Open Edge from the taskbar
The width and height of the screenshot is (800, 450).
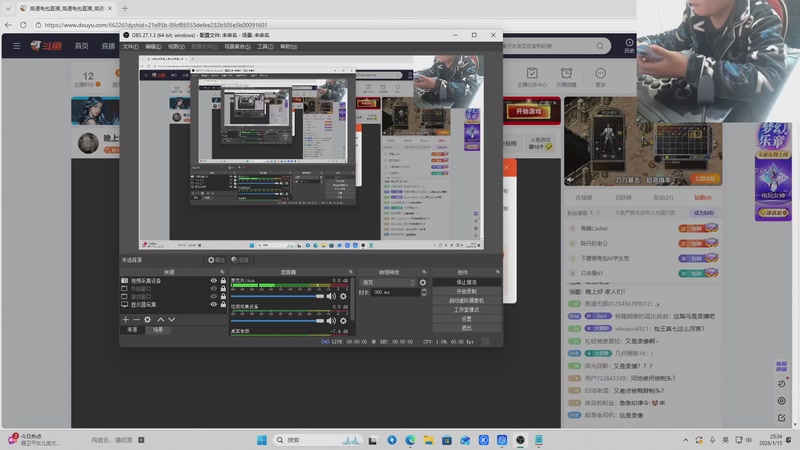pos(410,440)
